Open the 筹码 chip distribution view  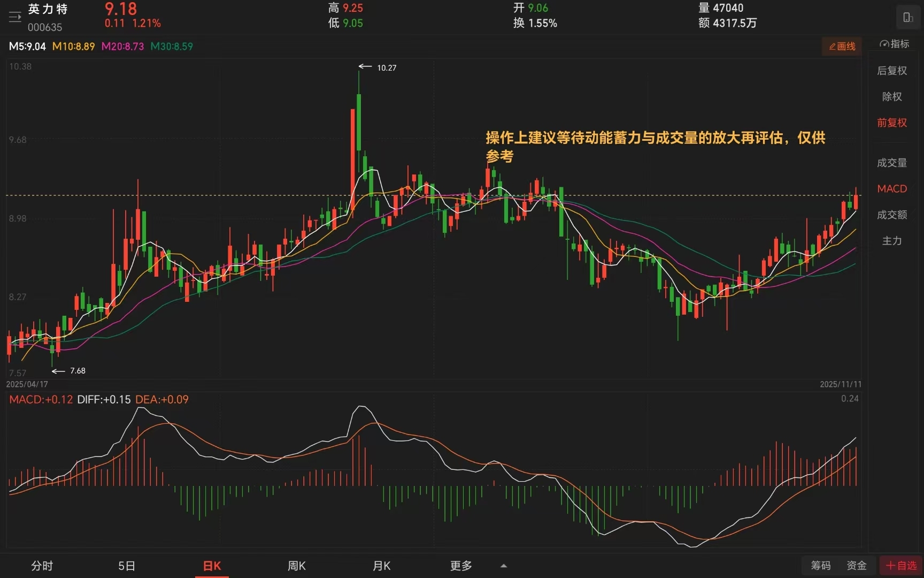click(821, 566)
